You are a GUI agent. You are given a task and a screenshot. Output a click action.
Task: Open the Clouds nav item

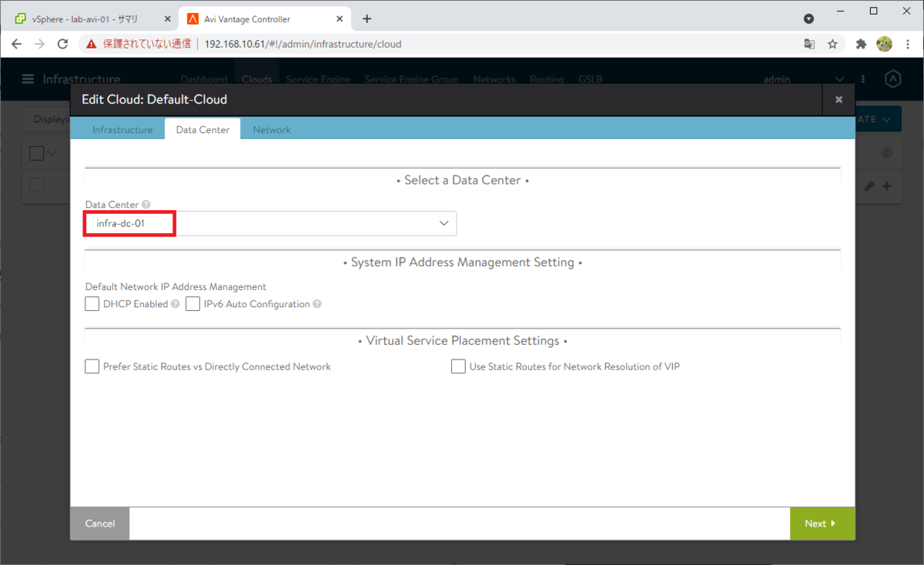pos(257,79)
